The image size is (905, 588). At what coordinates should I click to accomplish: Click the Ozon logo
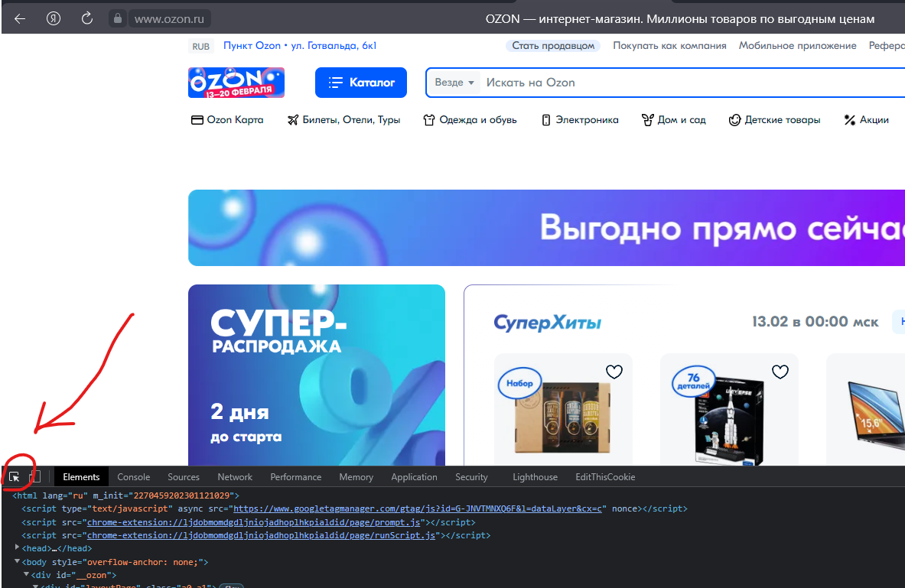(236, 83)
